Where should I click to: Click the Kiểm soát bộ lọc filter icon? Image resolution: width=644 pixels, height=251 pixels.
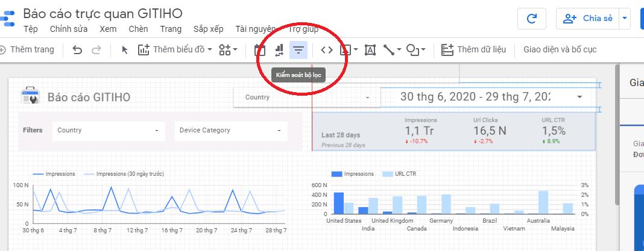[x=298, y=50]
